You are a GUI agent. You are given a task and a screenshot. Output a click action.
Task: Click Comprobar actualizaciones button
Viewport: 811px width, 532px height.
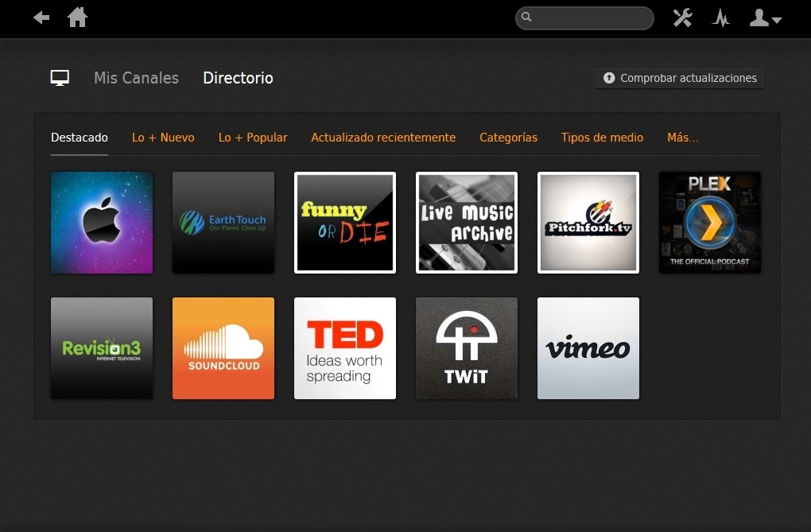[x=680, y=78]
